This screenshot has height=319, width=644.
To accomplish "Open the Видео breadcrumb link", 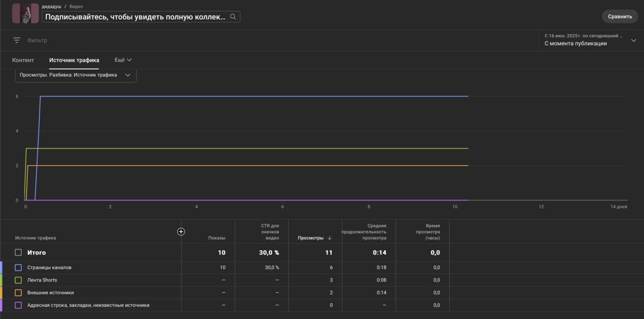I will pos(76,7).
